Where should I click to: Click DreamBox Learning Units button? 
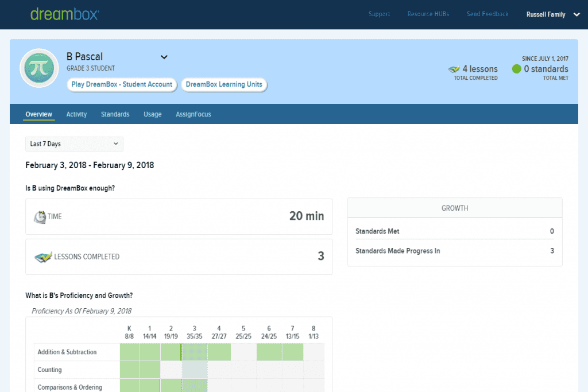(224, 84)
